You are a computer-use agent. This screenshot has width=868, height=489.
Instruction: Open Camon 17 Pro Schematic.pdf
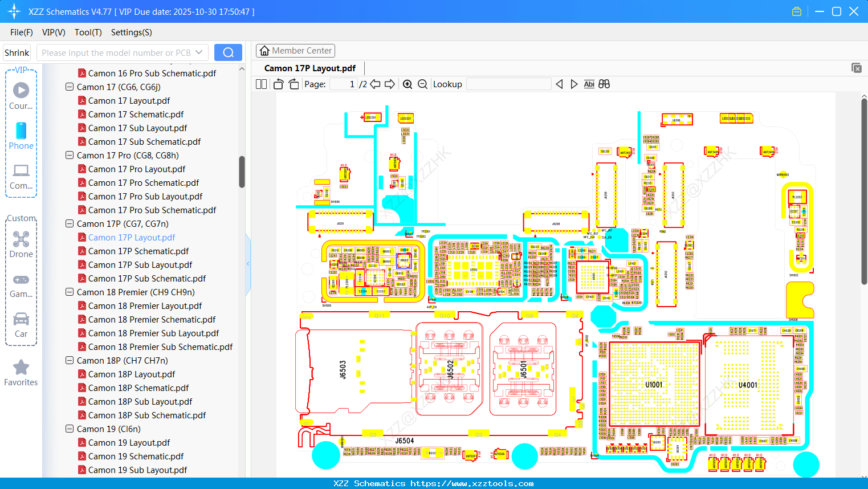[x=144, y=183]
